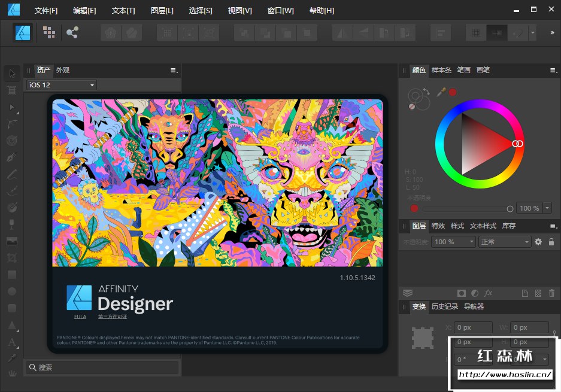Select the Rectangle shape tool
561x392 pixels.
12,275
